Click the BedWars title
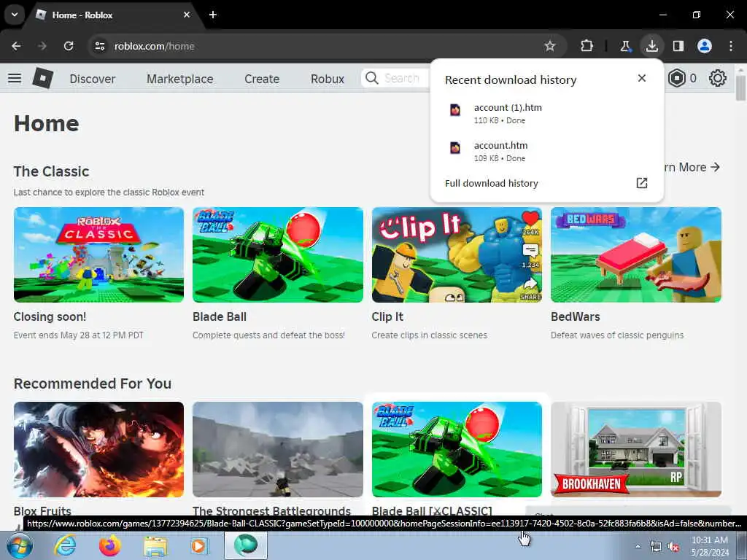Screen dimensions: 747x560 576,316
